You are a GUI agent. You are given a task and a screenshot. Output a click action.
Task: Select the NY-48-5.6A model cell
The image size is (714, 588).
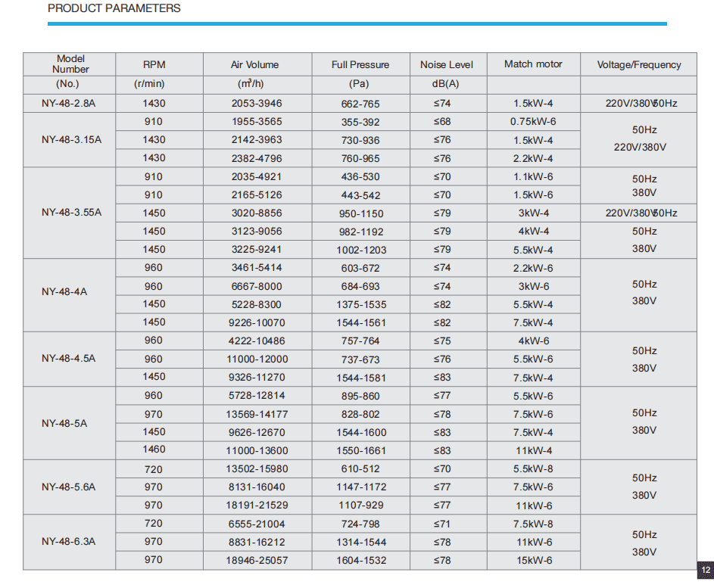(69, 487)
